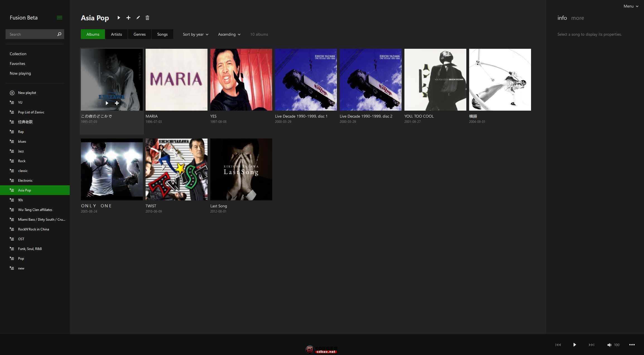
Task: Toggle sidebar with green hamburger icon
Action: [59, 18]
